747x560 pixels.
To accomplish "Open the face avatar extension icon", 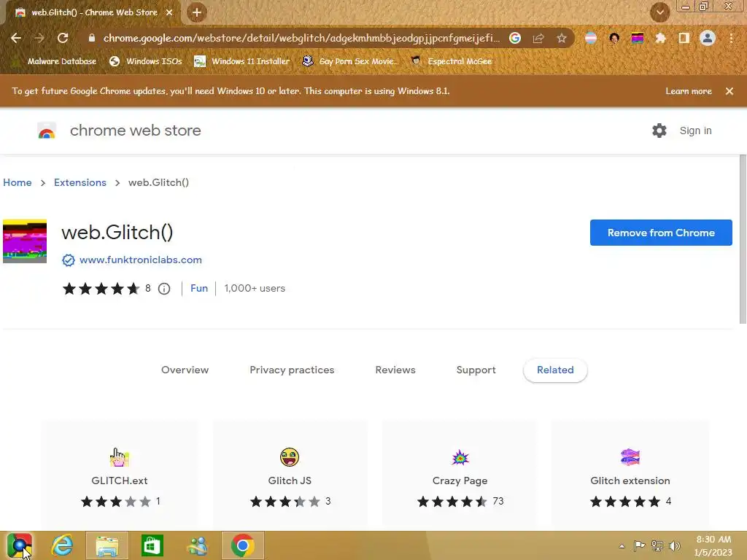I will (x=614, y=38).
